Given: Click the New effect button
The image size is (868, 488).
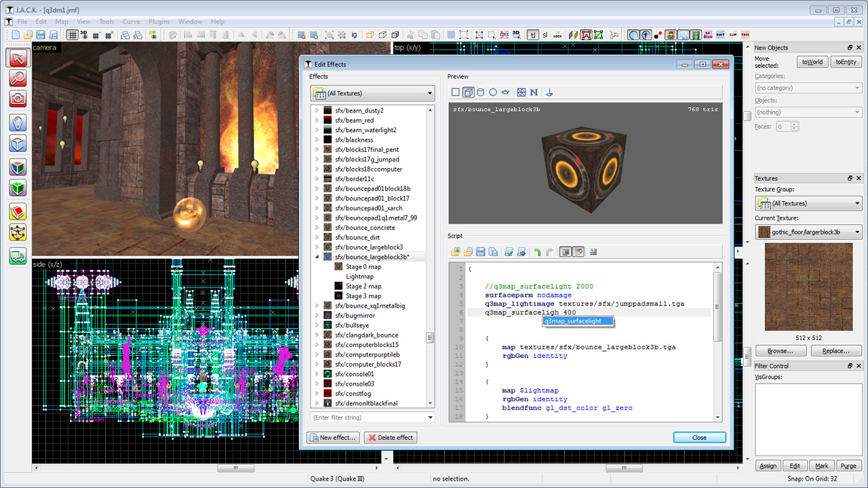Looking at the screenshot, I should [x=333, y=437].
